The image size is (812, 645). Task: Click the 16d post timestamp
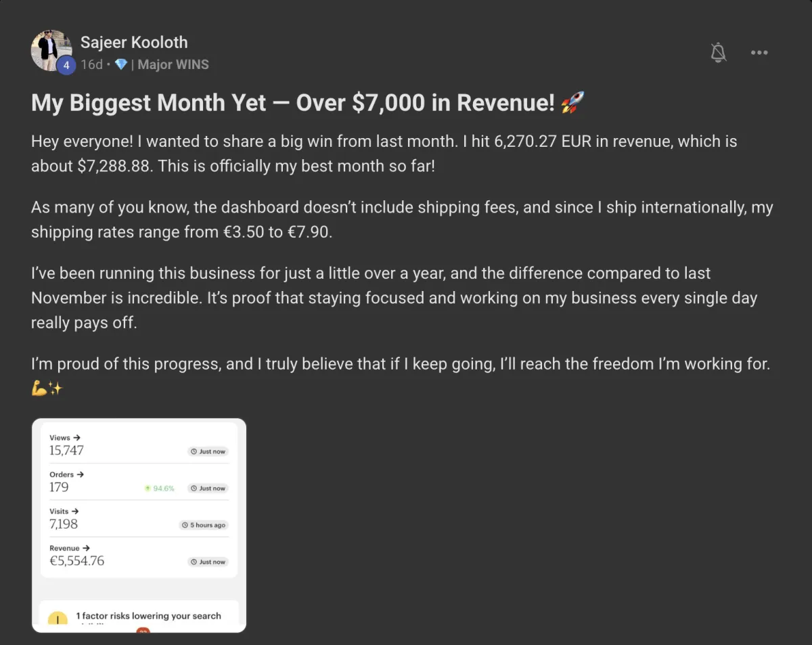(91, 65)
